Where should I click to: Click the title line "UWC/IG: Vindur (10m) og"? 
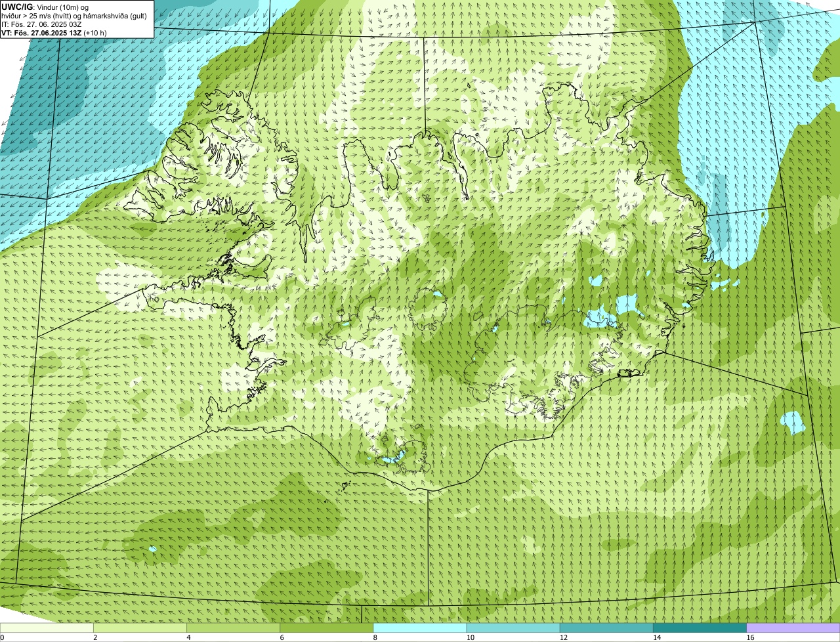[45, 7]
